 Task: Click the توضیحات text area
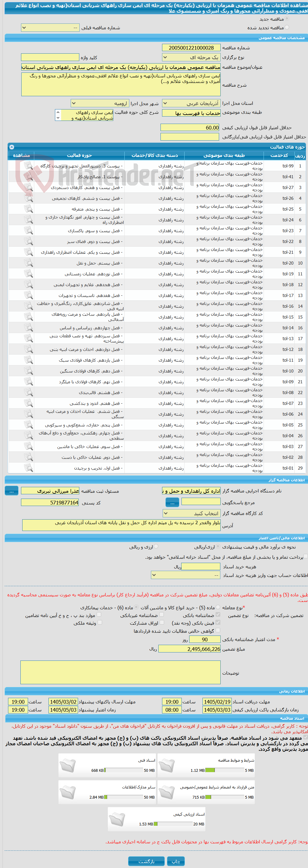120,672
